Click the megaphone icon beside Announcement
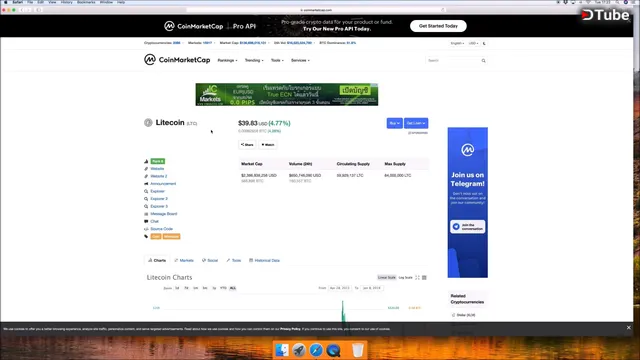The image size is (640, 360). [146, 184]
